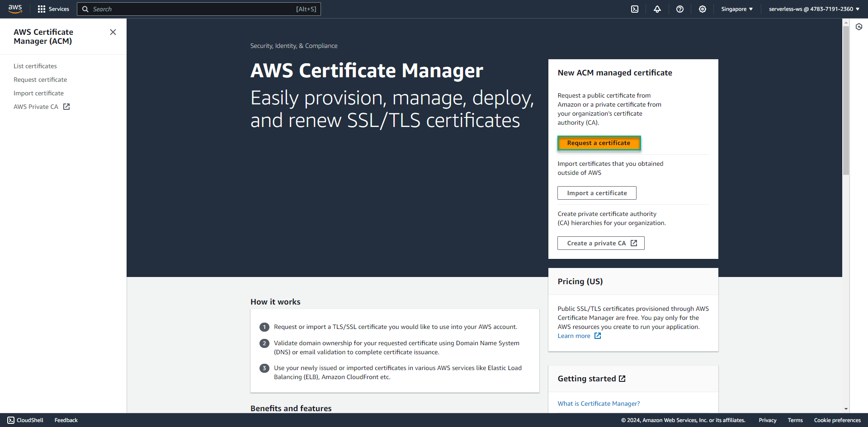This screenshot has width=868, height=427.
Task: Open the notifications bell
Action: (x=657, y=9)
